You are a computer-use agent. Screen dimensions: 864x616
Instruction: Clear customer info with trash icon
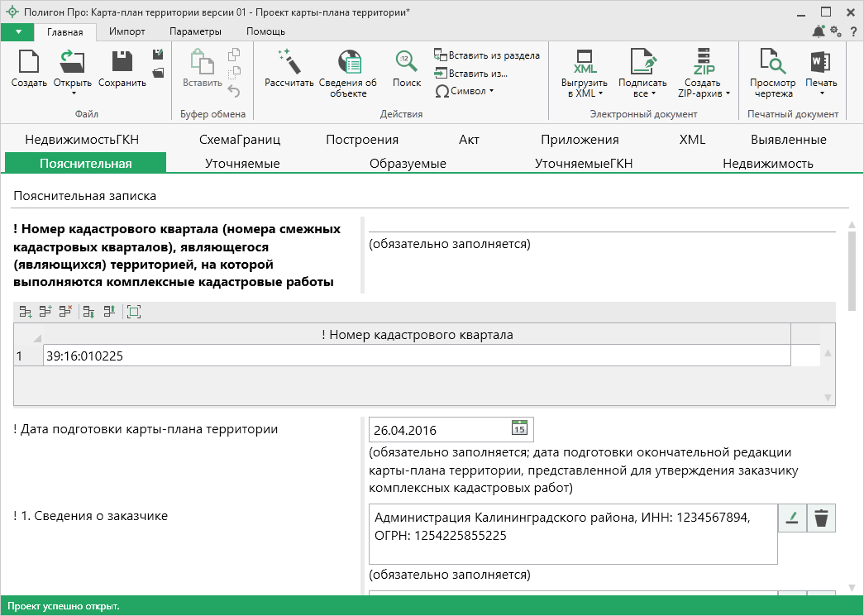click(x=821, y=518)
